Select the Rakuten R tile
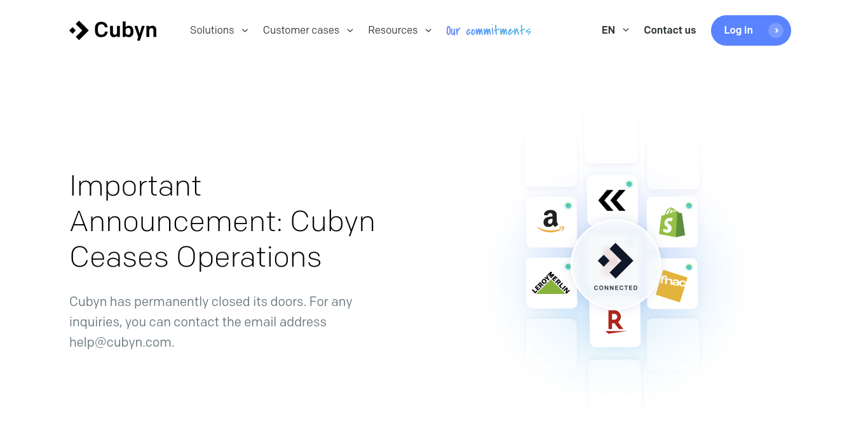This screenshot has width=868, height=433. click(x=614, y=323)
